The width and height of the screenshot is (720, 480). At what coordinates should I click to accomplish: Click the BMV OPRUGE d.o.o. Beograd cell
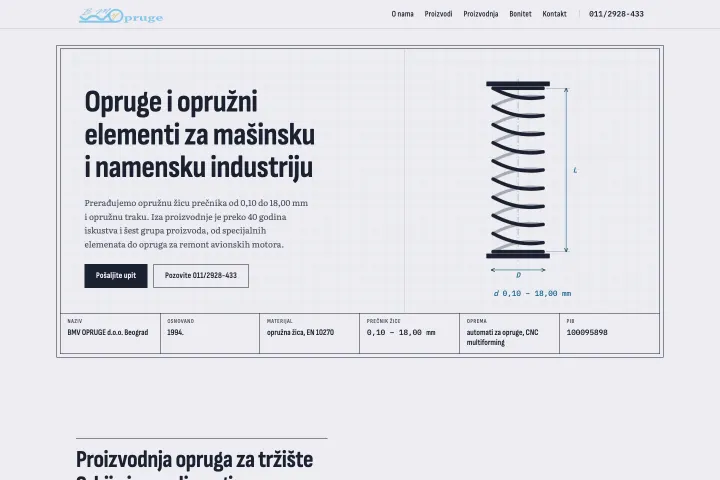(110, 333)
